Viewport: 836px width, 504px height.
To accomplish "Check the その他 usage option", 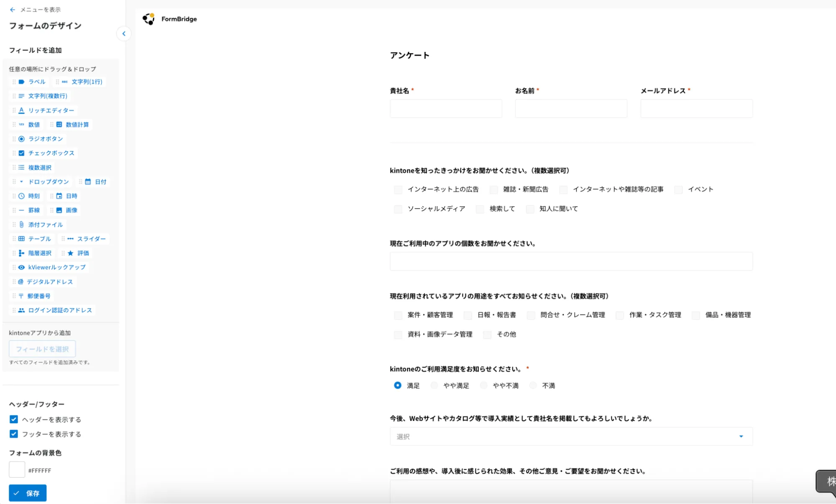I will (487, 334).
